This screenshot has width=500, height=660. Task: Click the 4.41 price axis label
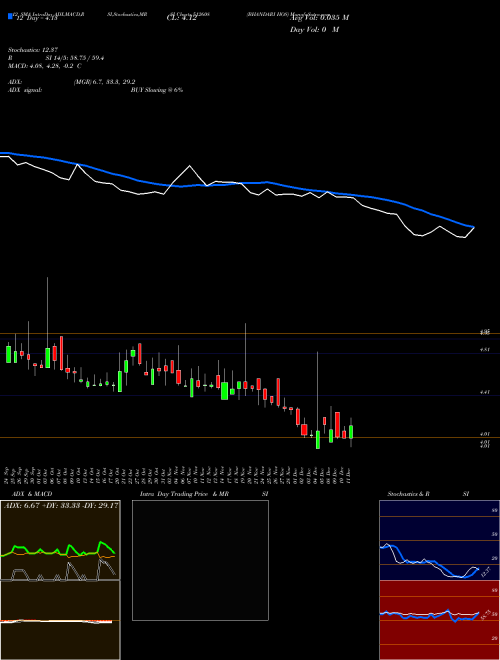(485, 392)
